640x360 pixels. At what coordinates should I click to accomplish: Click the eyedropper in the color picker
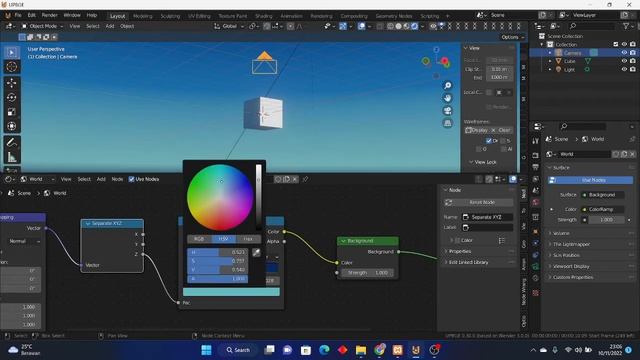click(x=256, y=253)
